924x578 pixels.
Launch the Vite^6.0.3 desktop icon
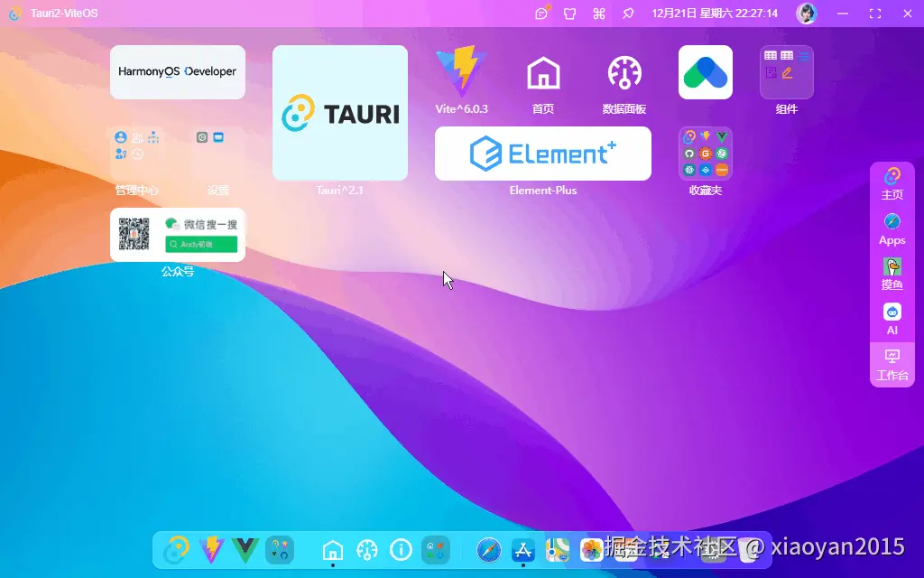[461, 72]
